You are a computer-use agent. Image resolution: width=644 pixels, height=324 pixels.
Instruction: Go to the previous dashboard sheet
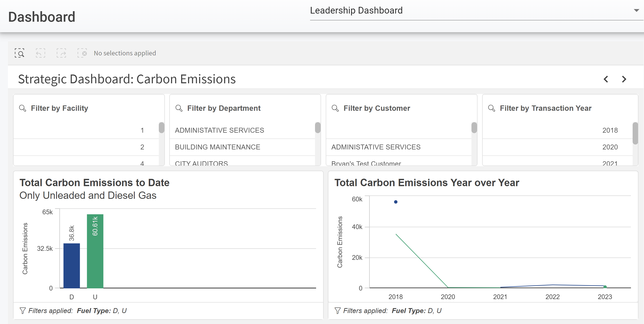(x=606, y=79)
